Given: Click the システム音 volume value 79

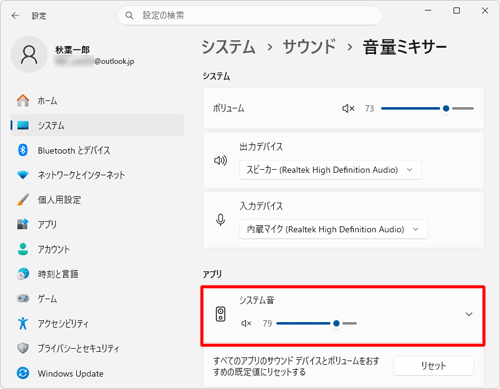Looking at the screenshot, I should (267, 323).
